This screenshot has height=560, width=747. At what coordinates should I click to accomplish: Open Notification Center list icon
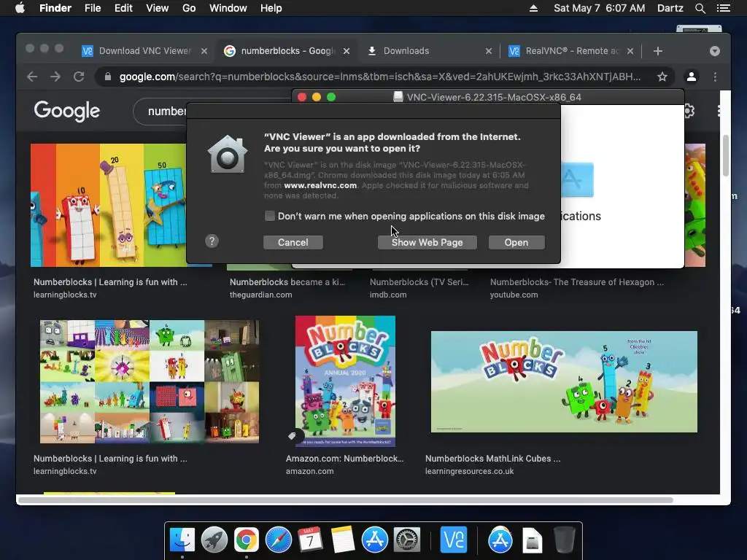pyautogui.click(x=723, y=8)
